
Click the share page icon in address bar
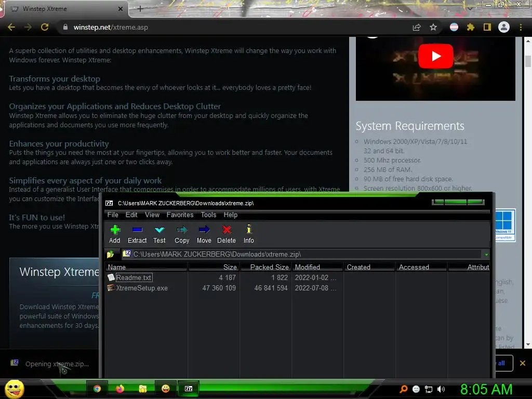417,27
